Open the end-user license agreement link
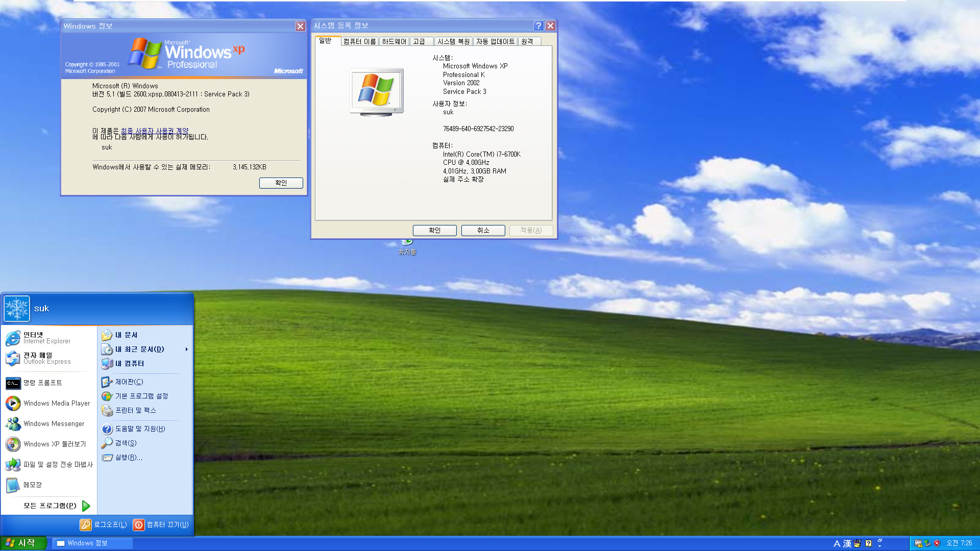Viewport: 980px width, 551px height. (155, 131)
